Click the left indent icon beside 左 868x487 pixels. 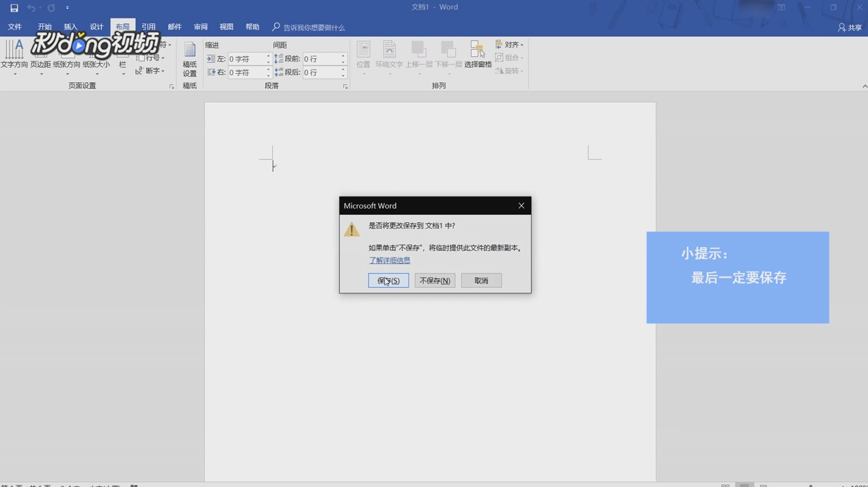pyautogui.click(x=211, y=59)
